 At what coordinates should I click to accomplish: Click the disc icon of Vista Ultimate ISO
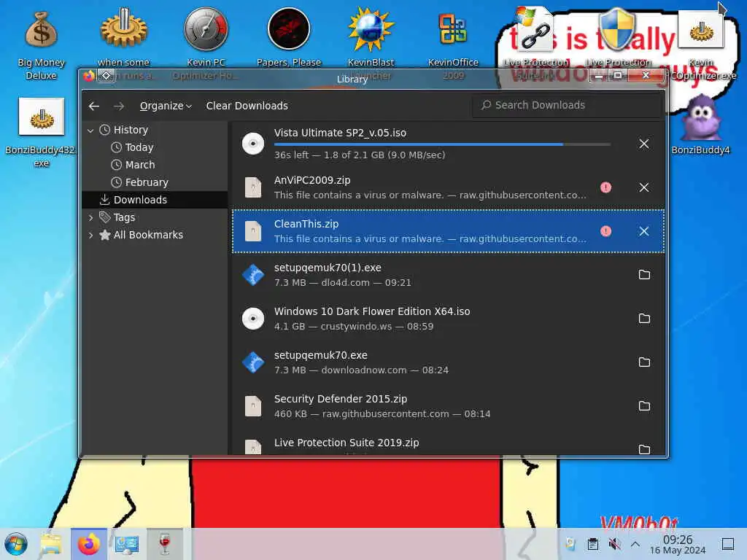253,144
